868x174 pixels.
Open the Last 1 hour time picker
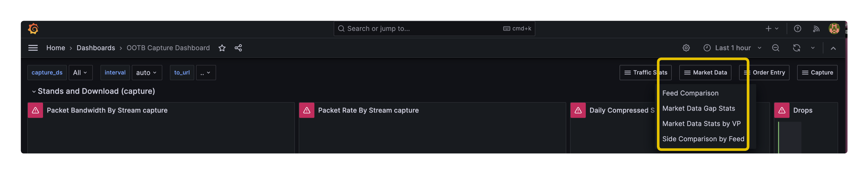coord(732,48)
